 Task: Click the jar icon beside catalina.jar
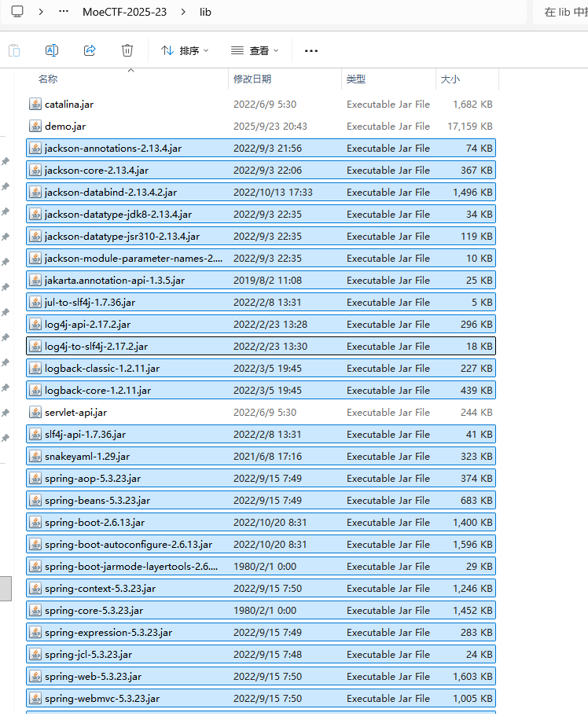[35, 104]
